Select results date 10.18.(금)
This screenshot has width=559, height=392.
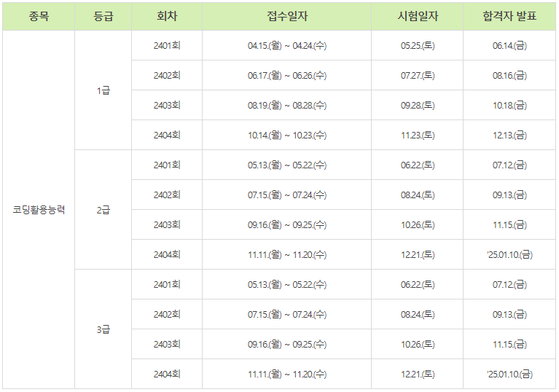509,106
